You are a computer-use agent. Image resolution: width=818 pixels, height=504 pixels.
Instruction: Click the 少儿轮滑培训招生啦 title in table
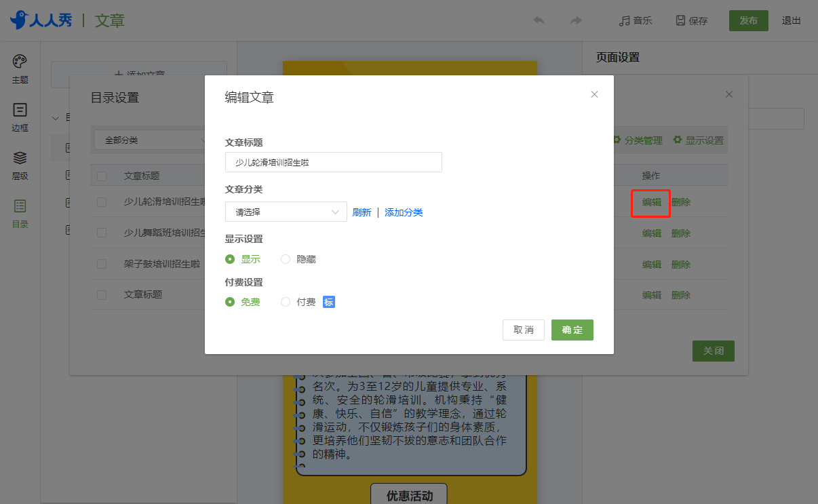tap(165, 202)
